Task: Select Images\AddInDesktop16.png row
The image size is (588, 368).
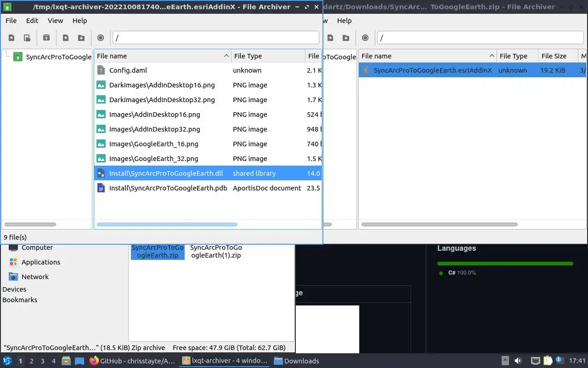Action: coord(208,115)
